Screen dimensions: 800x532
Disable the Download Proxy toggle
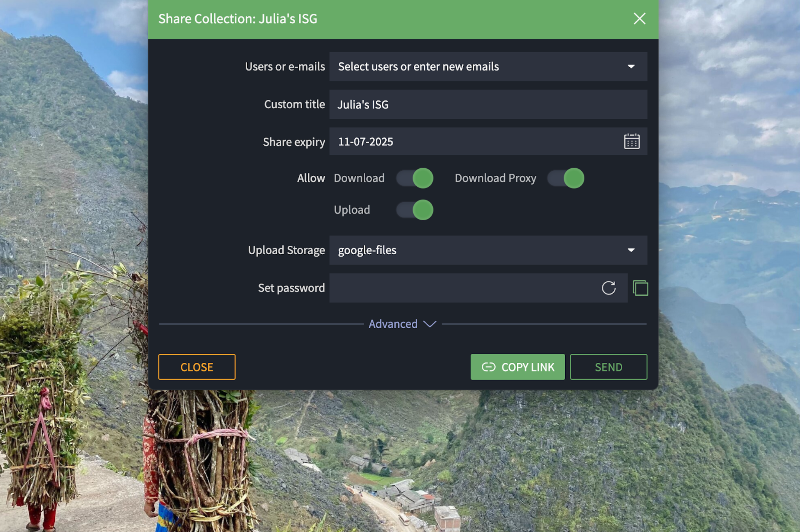(566, 178)
